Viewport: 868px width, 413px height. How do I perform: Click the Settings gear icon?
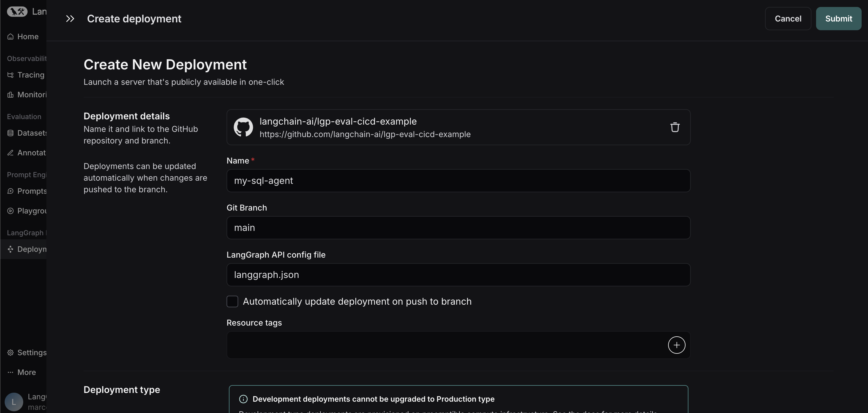(10, 353)
